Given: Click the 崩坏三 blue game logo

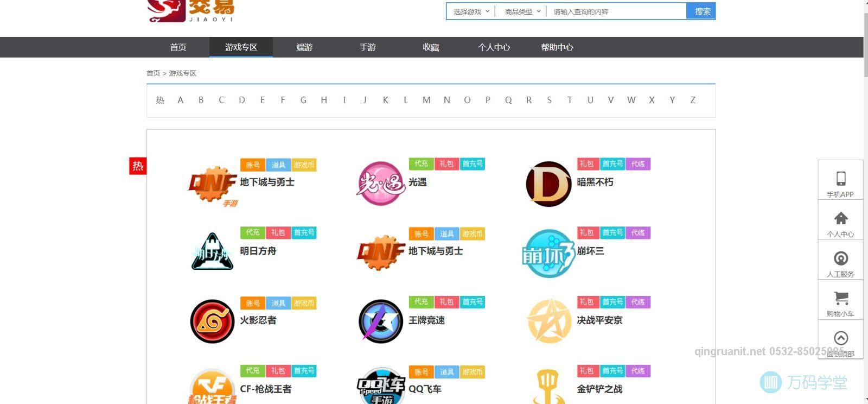Looking at the screenshot, I should point(548,253).
